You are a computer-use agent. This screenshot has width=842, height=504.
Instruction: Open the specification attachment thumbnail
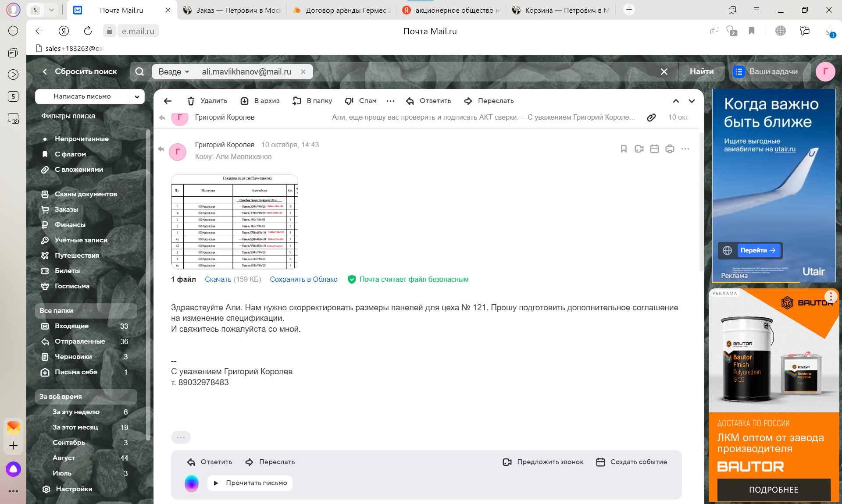point(235,222)
